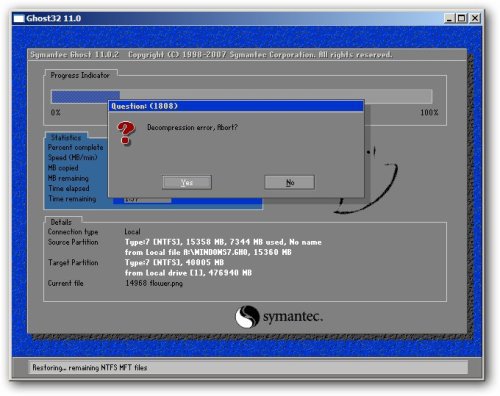Click the Symantec Ghost 11.0.2 copyright header
Screen dimensions: 500x396
(211, 55)
